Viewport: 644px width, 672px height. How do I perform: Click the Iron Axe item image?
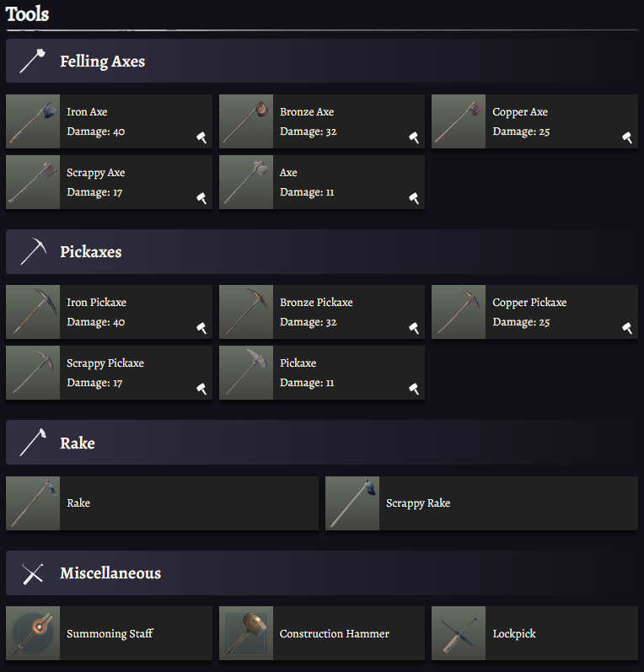coord(33,121)
